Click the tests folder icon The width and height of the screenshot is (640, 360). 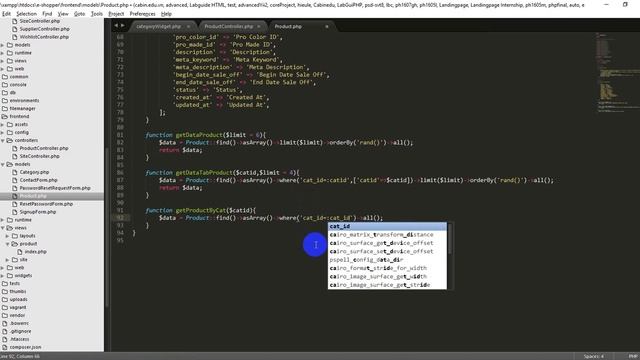click(5, 283)
